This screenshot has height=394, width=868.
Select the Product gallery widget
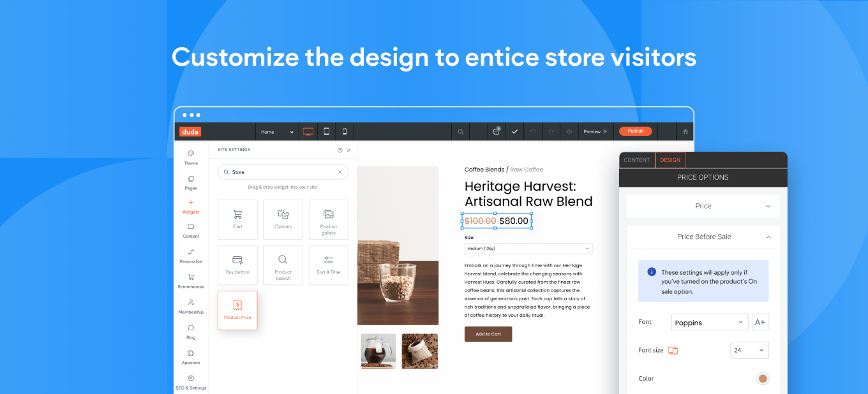(x=329, y=219)
